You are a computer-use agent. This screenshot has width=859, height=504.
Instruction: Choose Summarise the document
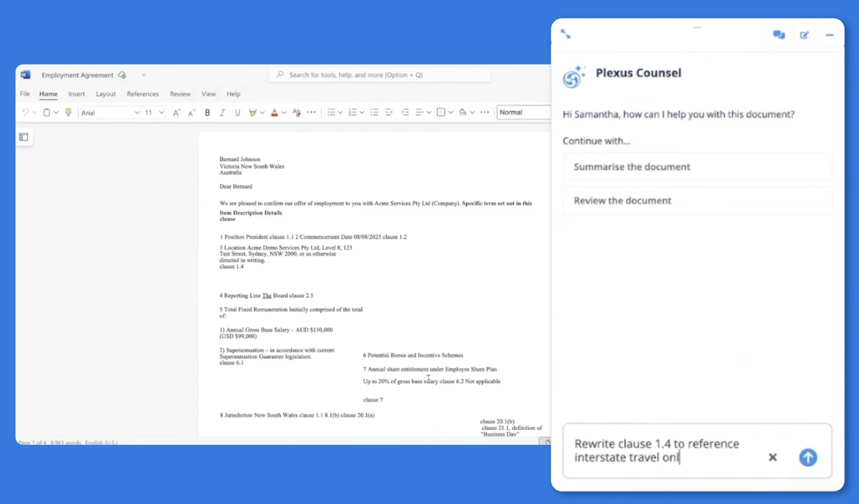pyautogui.click(x=697, y=167)
